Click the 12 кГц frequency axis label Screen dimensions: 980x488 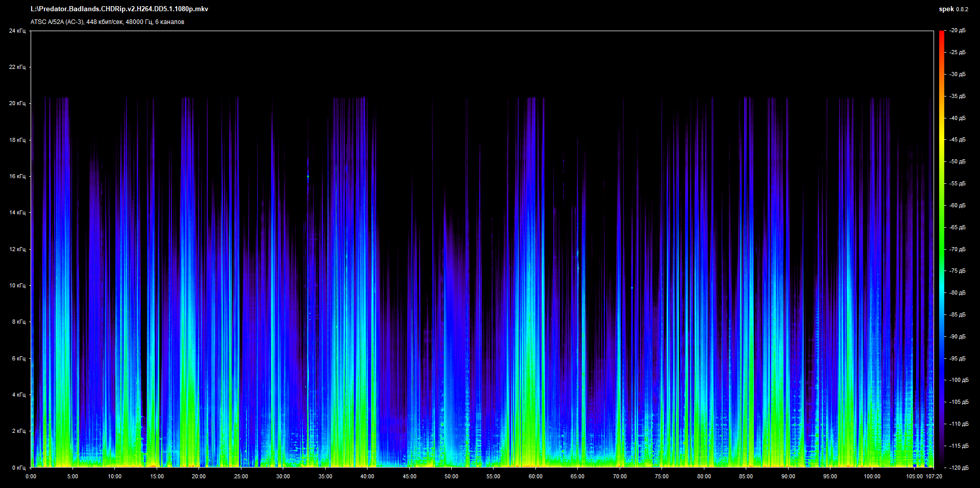tap(17, 249)
